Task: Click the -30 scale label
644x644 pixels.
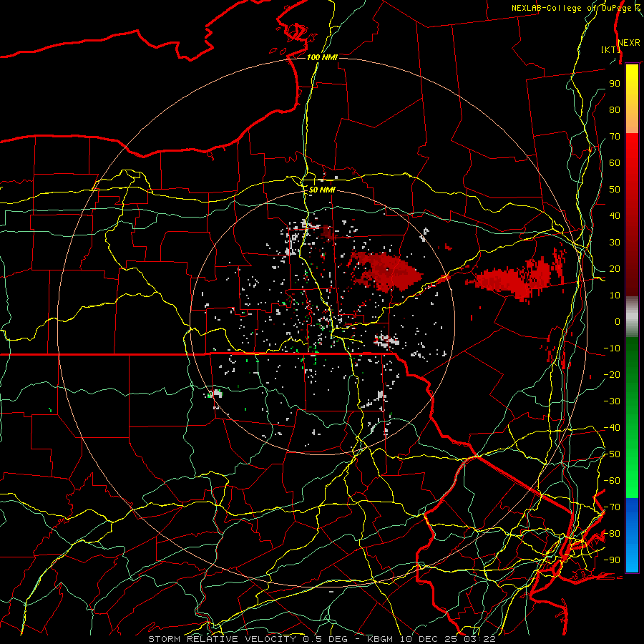Action: [612, 401]
